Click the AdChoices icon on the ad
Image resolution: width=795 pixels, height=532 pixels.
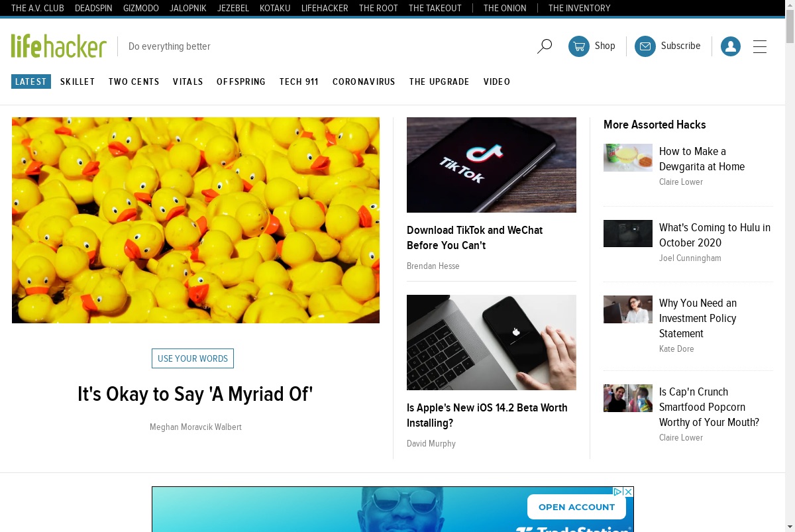(x=617, y=492)
